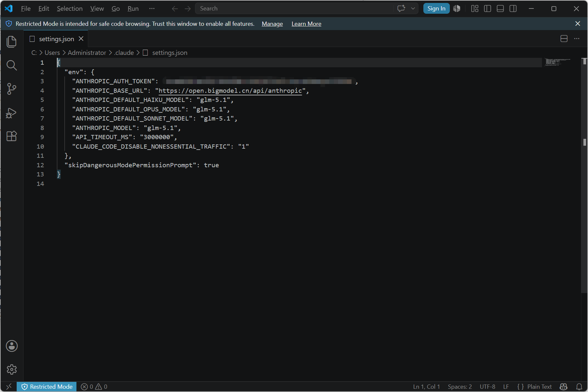
Task: Click the shield icon in the banner
Action: (9, 24)
